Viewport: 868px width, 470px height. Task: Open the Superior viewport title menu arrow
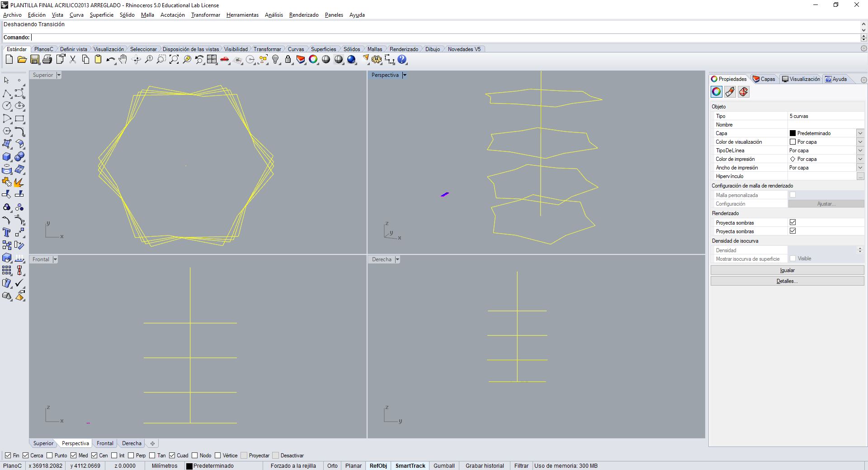point(59,75)
